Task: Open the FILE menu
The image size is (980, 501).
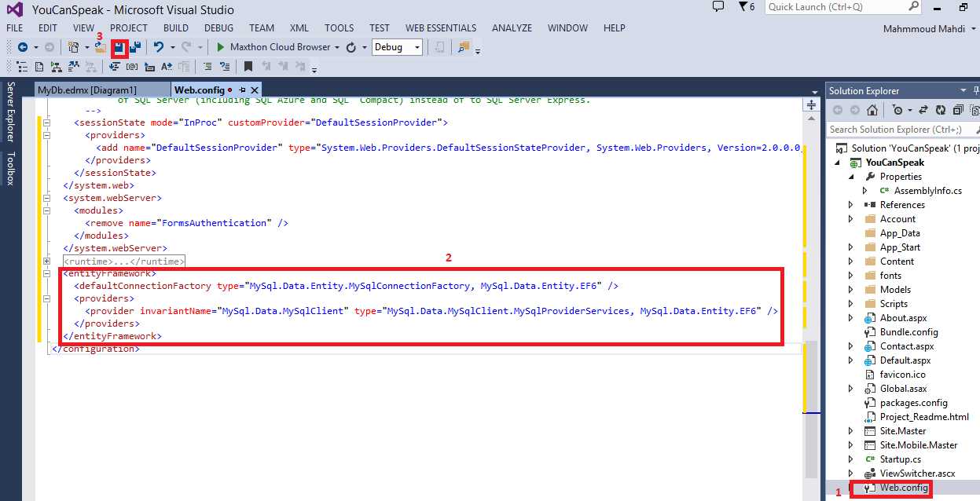Action: click(x=14, y=27)
